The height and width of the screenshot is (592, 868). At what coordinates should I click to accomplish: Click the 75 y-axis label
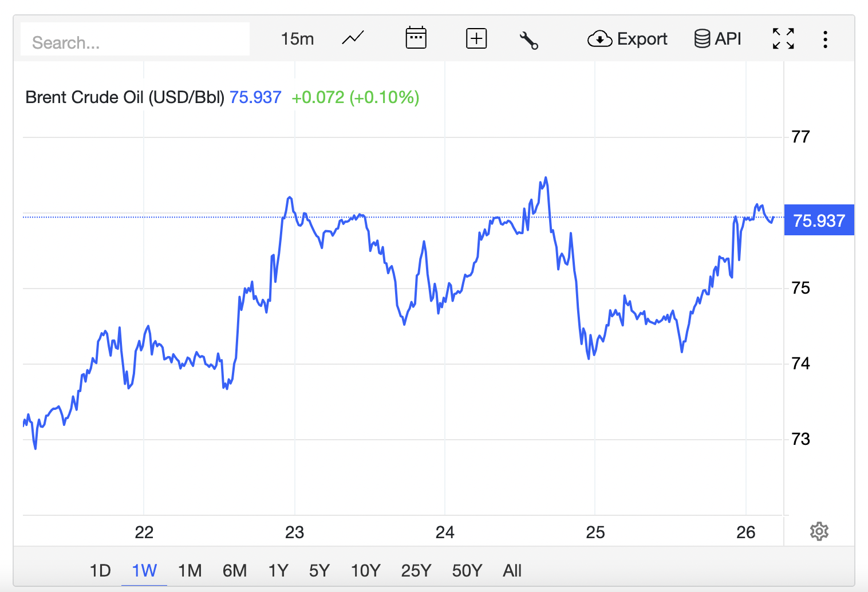(x=800, y=288)
